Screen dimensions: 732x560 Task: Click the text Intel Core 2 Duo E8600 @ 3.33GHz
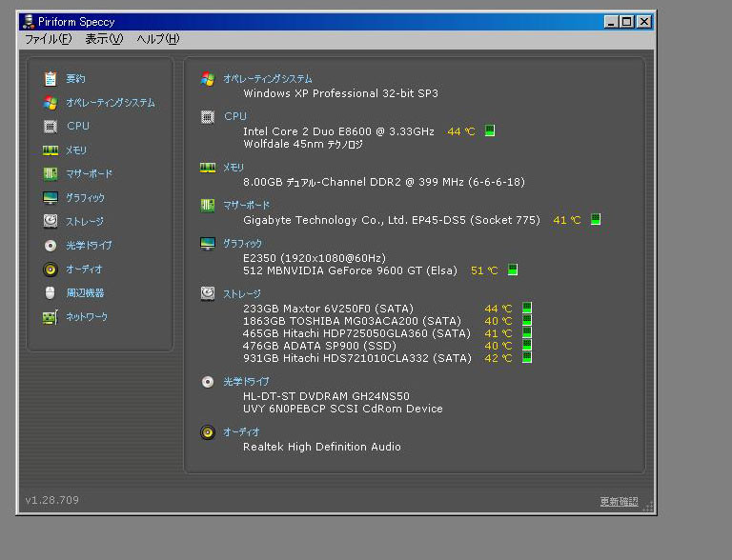click(339, 131)
